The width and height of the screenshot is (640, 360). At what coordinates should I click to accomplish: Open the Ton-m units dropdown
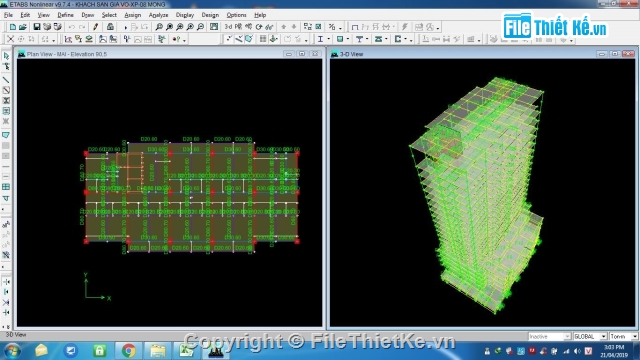624,336
